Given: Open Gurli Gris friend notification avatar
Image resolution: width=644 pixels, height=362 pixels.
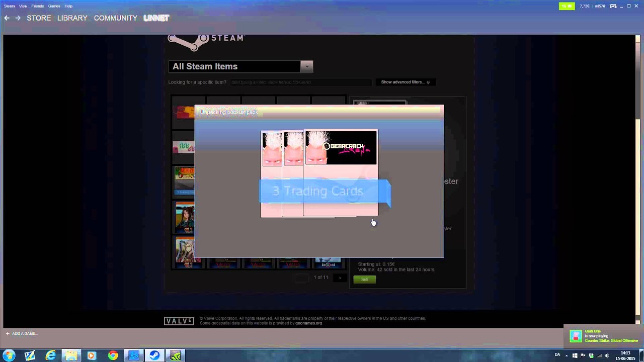Looking at the screenshot, I should point(576,336).
